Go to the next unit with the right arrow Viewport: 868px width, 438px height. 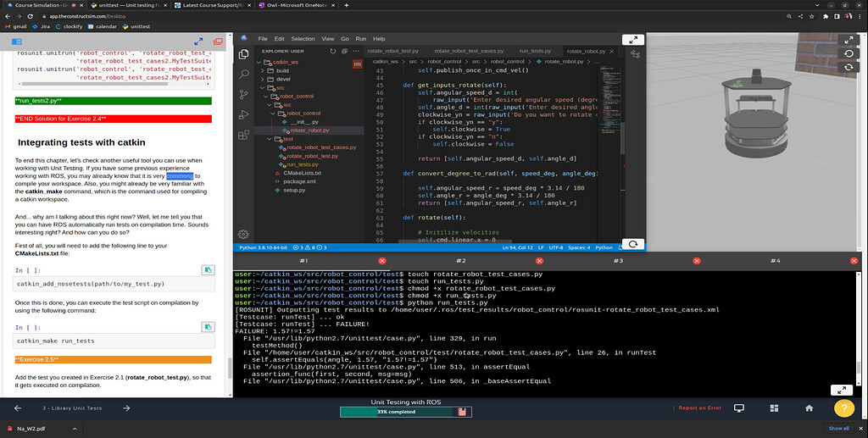click(x=126, y=408)
